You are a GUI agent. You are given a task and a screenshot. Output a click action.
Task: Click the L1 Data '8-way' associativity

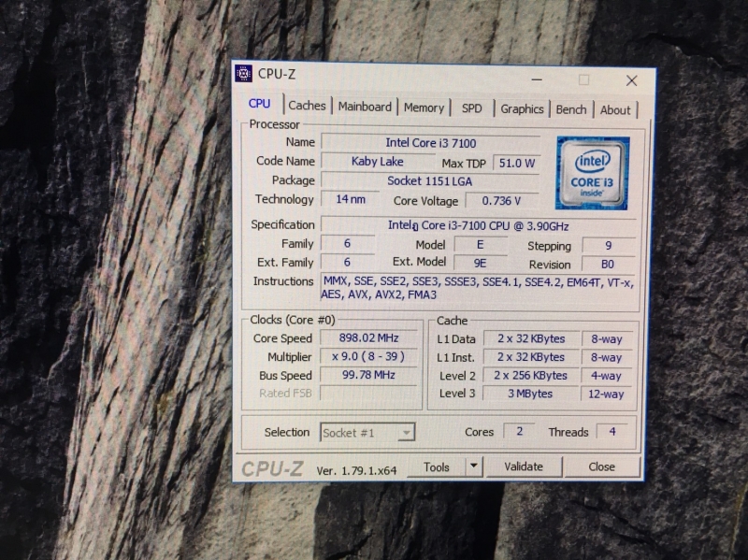pyautogui.click(x=607, y=339)
